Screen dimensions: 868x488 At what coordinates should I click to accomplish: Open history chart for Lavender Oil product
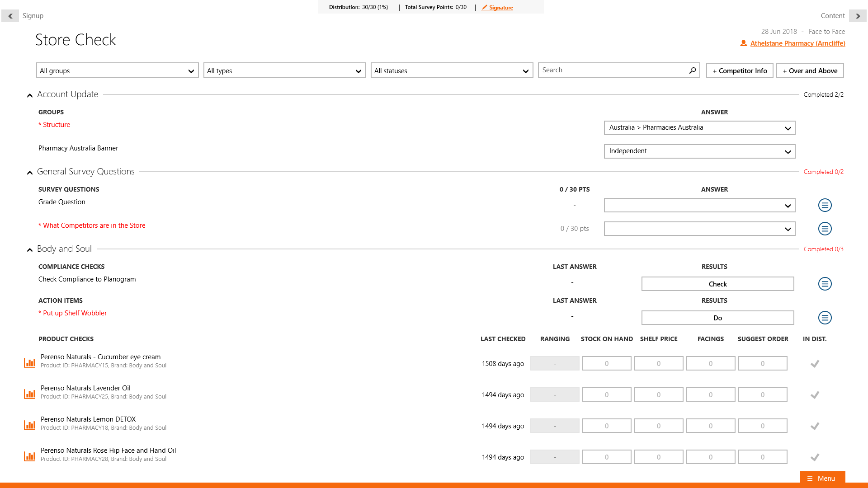[x=29, y=394]
